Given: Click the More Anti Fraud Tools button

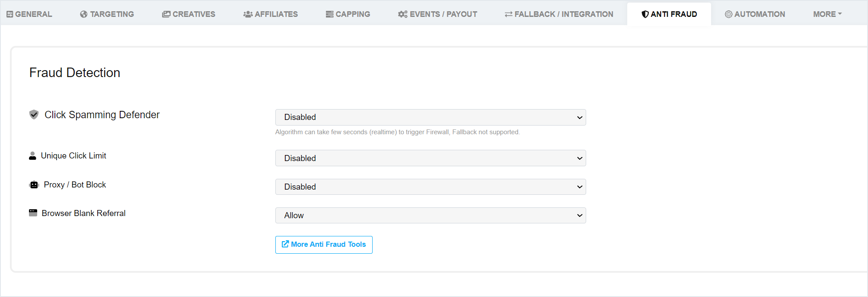Looking at the screenshot, I should pos(324,245).
